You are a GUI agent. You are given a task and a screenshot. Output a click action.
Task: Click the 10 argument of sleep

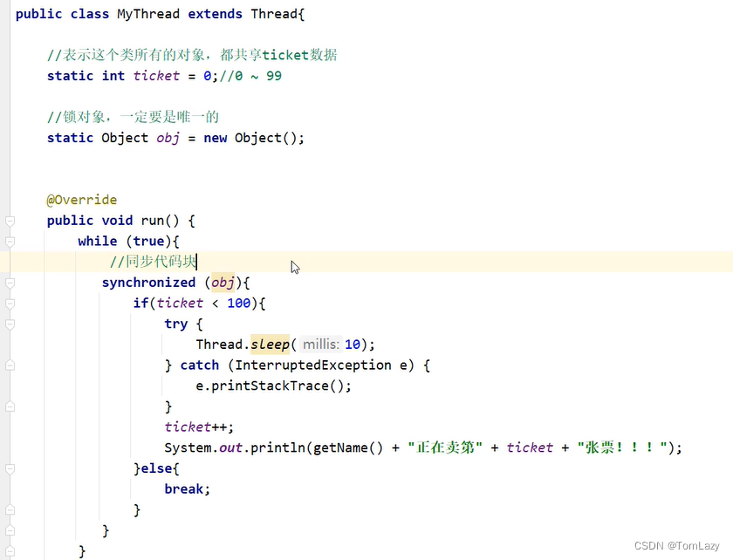click(x=353, y=345)
